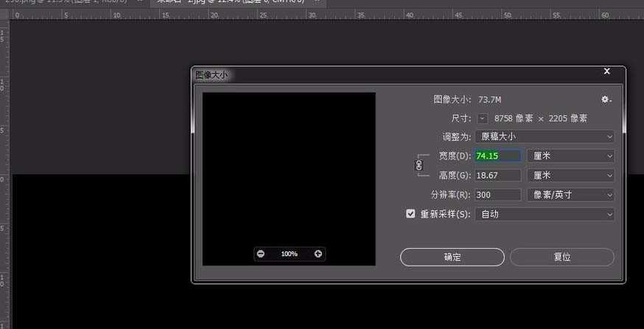Click the 分辨率 input field showing 300
This screenshot has height=329, width=644.
[498, 195]
